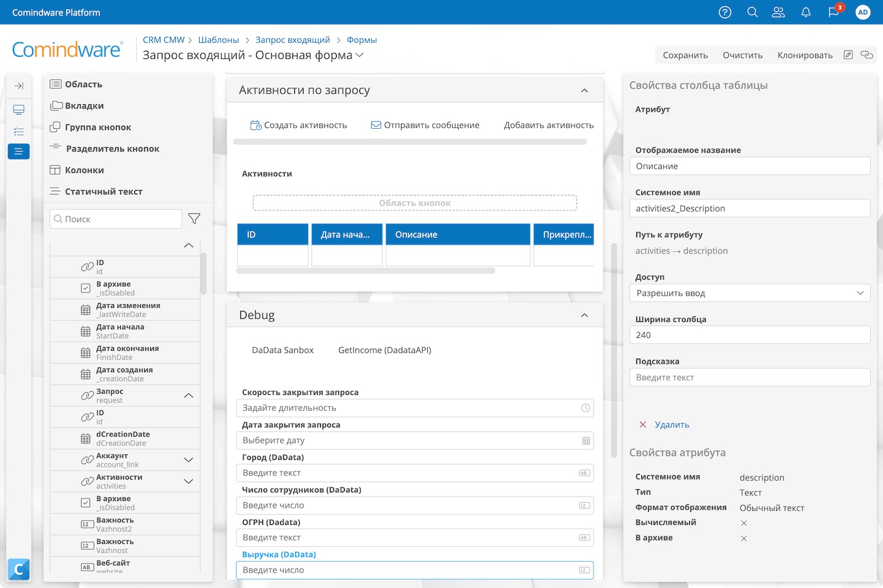Click the edit pencil icon next to Клонировать

tap(848, 55)
